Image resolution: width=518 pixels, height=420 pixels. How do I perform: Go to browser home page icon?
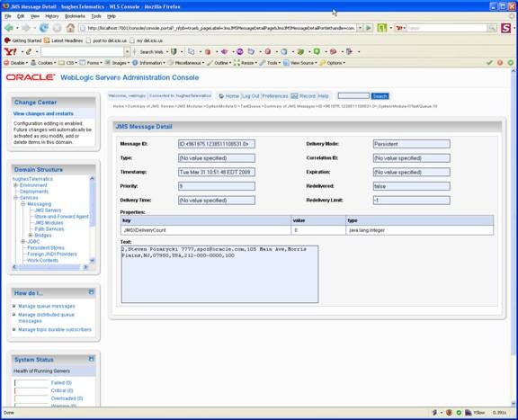(70, 28)
